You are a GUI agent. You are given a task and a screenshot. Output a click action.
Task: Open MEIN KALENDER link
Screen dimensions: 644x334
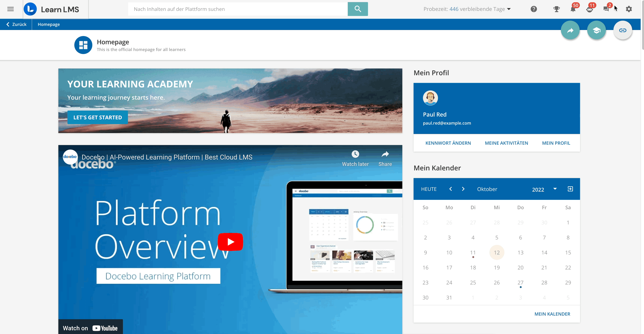click(552, 314)
